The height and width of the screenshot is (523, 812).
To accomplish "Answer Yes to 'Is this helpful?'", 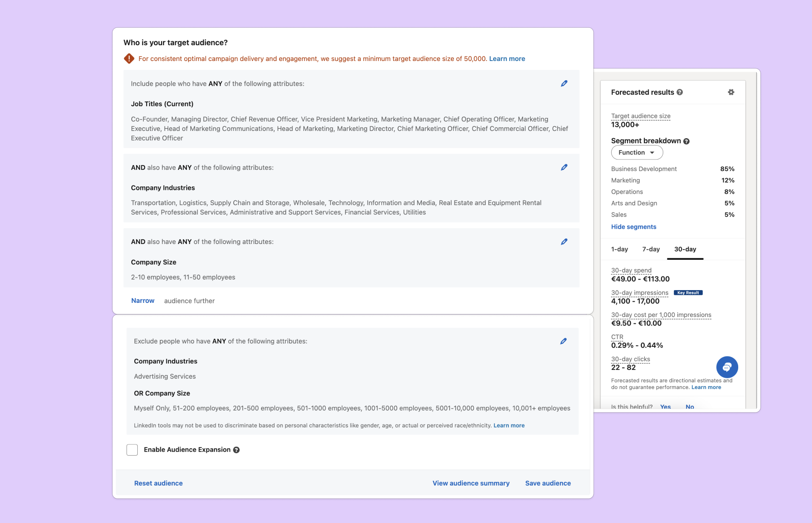I will (x=665, y=407).
